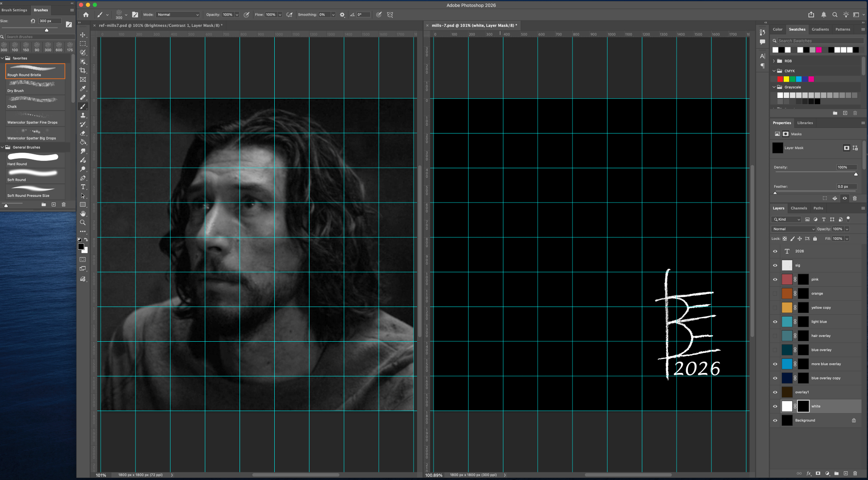Select the Dry Brush preset
868x480 pixels.
click(35, 86)
